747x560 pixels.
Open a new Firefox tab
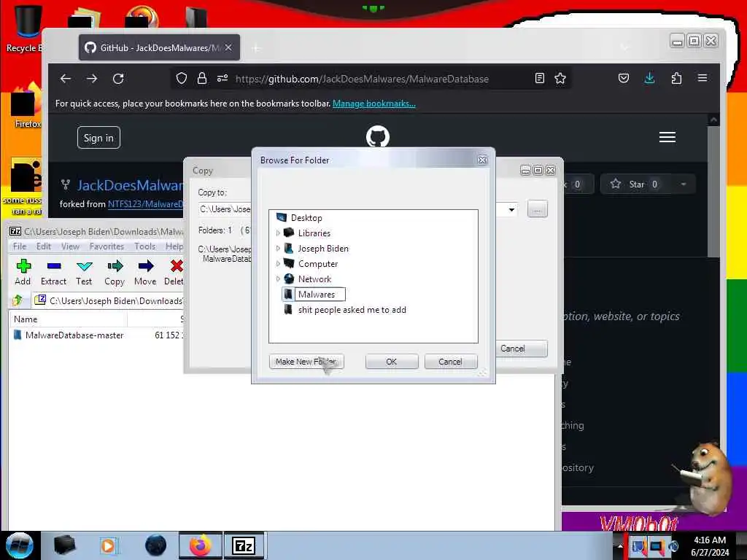256,48
